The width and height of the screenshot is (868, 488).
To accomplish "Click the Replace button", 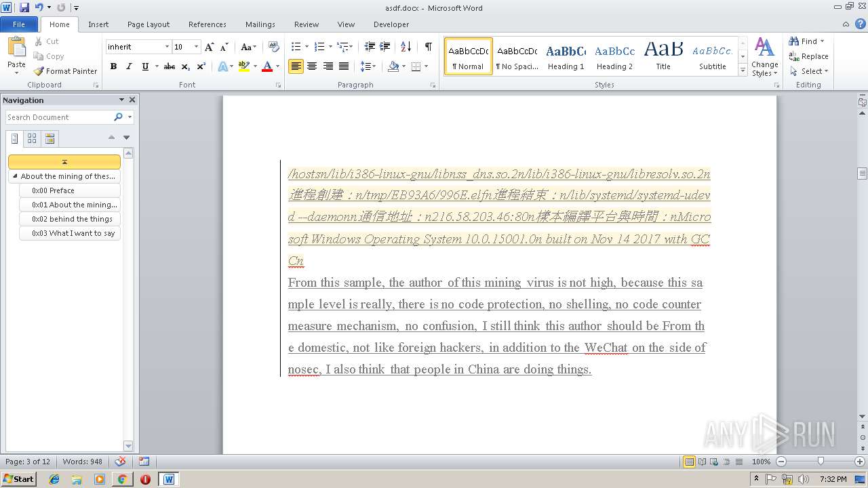I will [808, 56].
